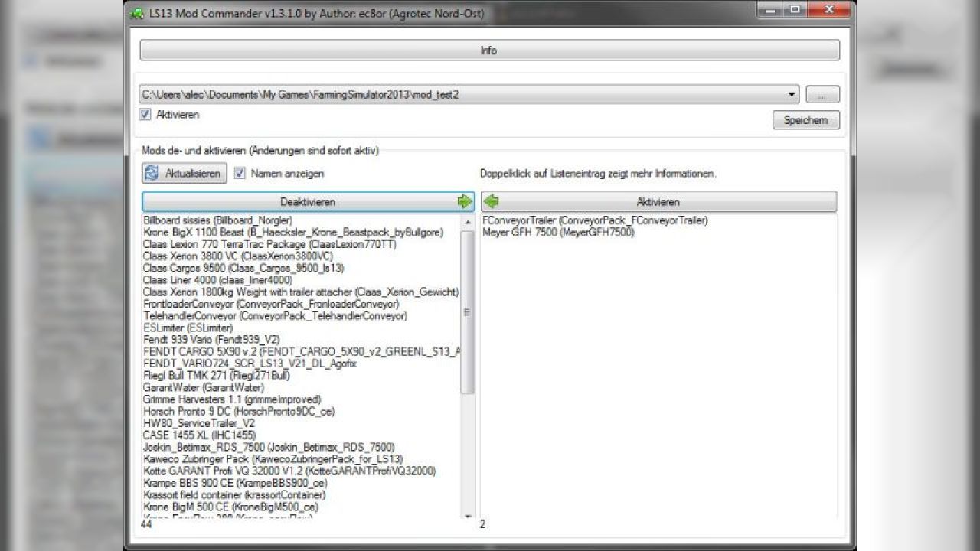This screenshot has height=551, width=980.
Task: Select Fliegl Bull TMK 271 entry
Action: [216, 376]
